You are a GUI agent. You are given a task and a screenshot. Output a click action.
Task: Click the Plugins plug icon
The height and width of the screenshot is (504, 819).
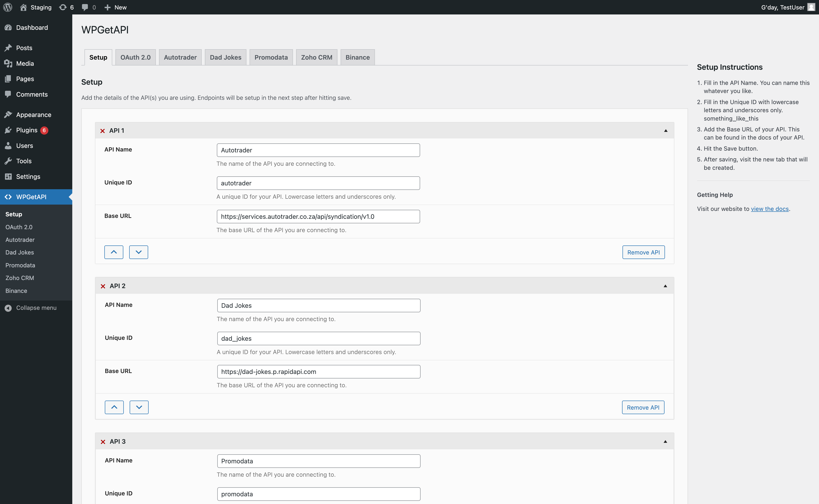8,130
